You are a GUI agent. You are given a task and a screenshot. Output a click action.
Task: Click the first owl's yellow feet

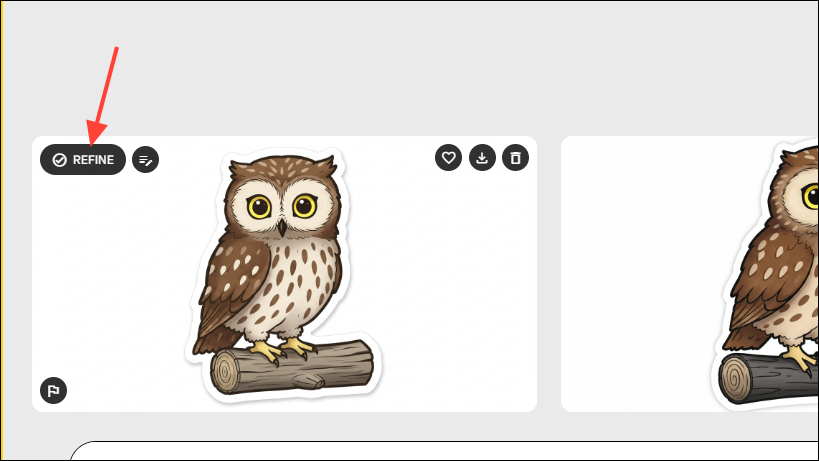(x=282, y=349)
